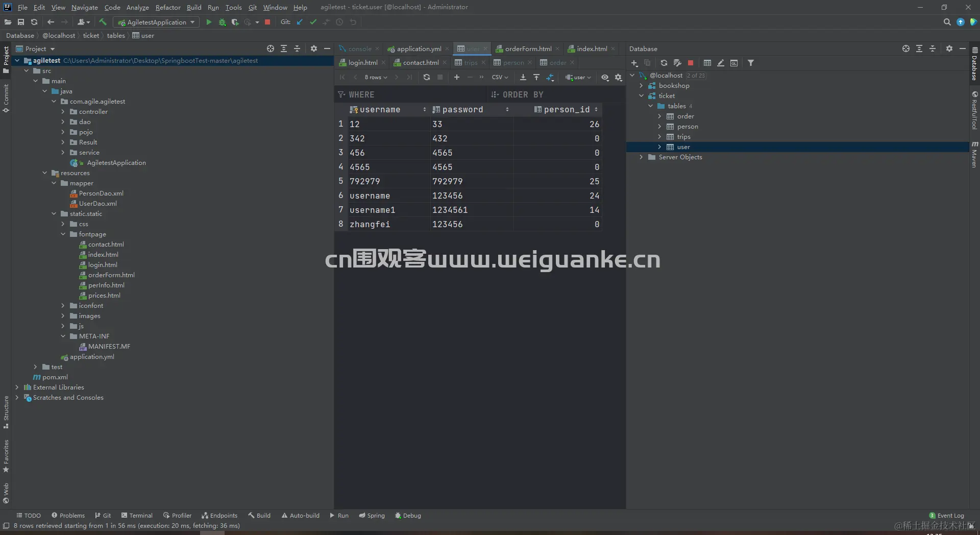Commit changes with the Git checkmark icon
980x535 pixels.
click(x=313, y=22)
